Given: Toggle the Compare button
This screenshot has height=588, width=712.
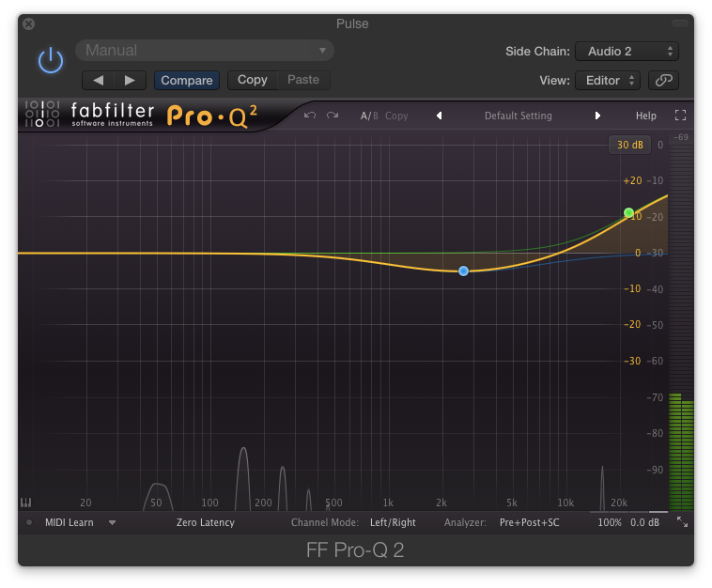Looking at the screenshot, I should (x=187, y=81).
